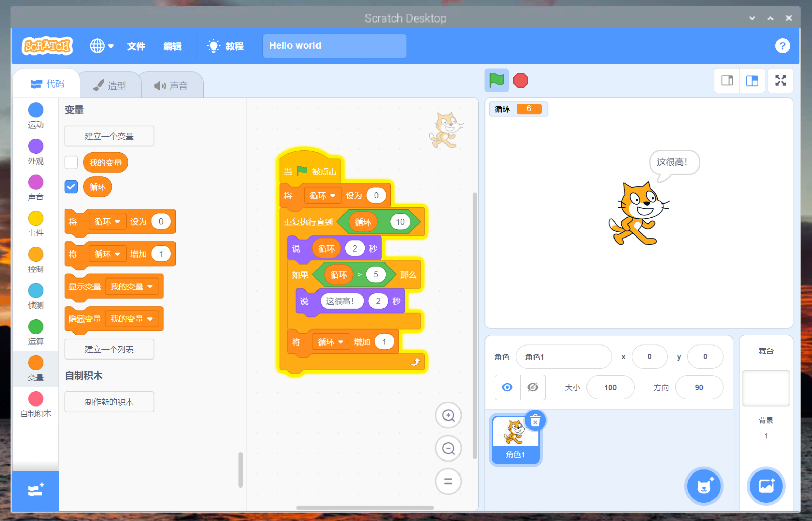Screen dimensions: 812x521
Task: Switch to small stage layout
Action: click(x=727, y=81)
